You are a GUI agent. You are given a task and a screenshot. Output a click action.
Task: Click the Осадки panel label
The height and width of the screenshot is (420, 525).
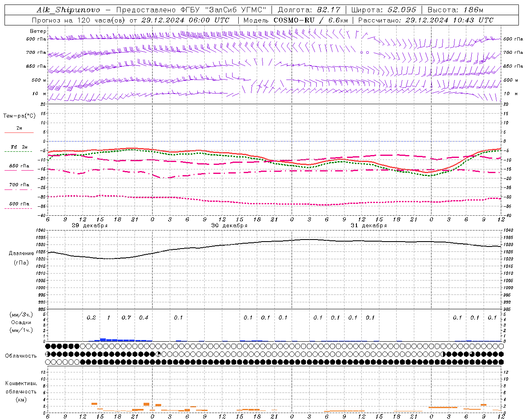(x=21, y=322)
